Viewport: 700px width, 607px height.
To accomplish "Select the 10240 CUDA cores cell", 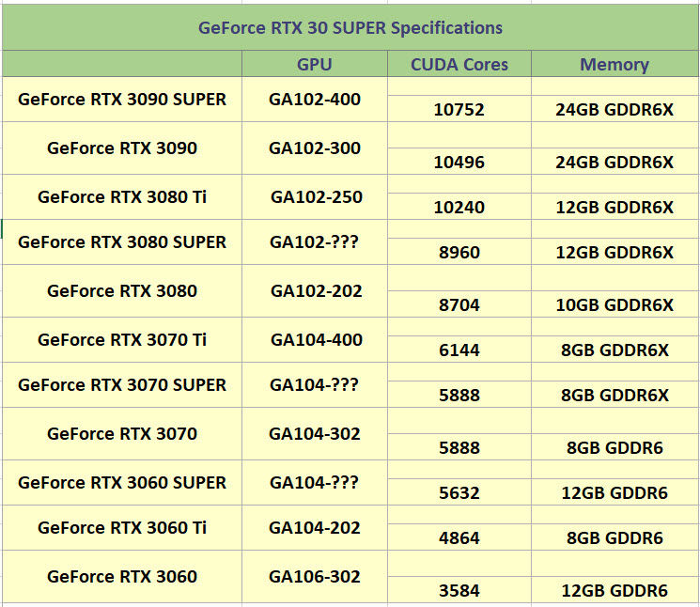I will tap(459, 207).
